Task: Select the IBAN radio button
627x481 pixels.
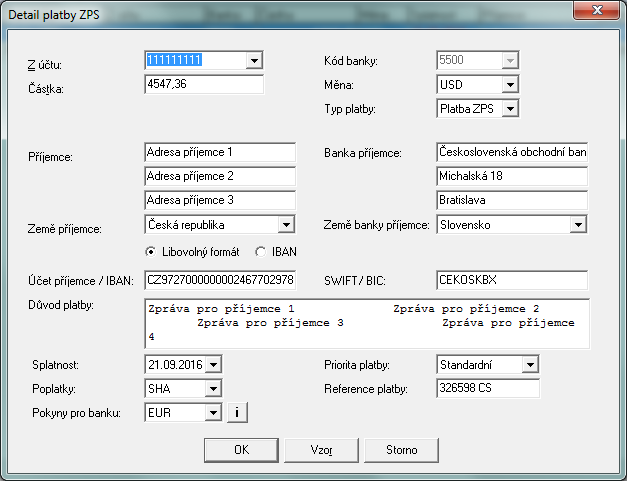Action: 260,251
